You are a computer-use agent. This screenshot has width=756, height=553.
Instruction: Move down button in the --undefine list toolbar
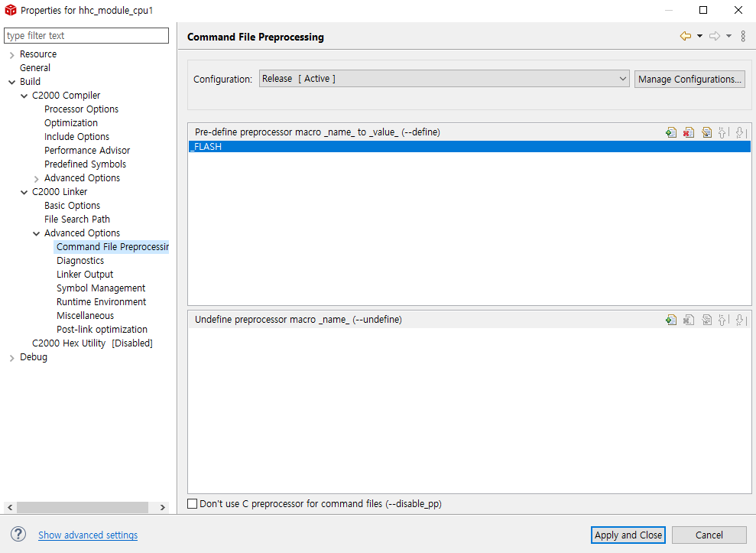click(741, 320)
